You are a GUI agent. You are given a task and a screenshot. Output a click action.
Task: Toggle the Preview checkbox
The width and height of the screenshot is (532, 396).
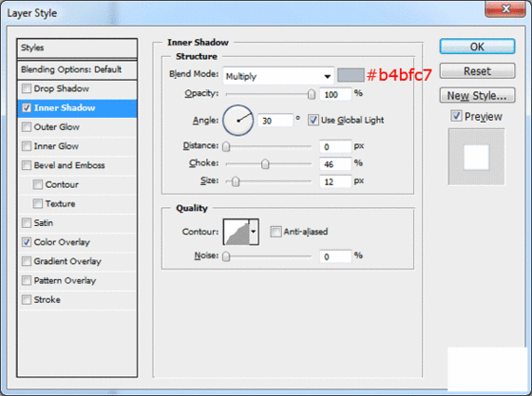pos(456,116)
